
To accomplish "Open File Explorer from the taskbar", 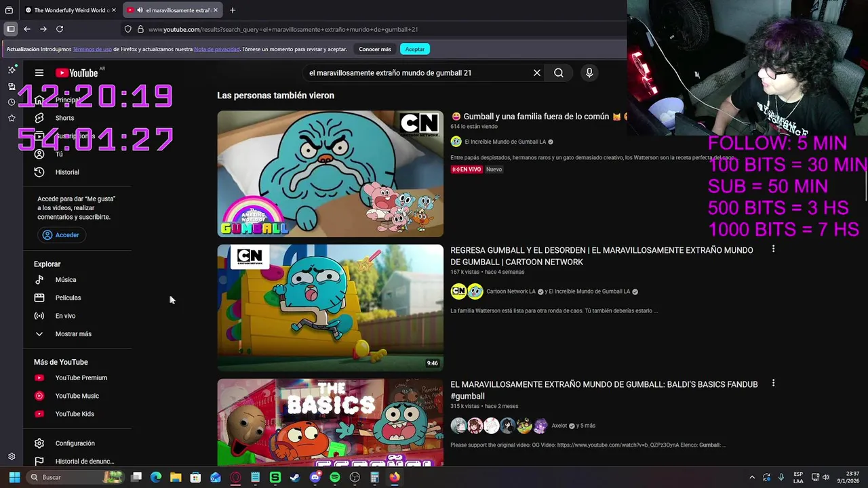I will [x=176, y=477].
